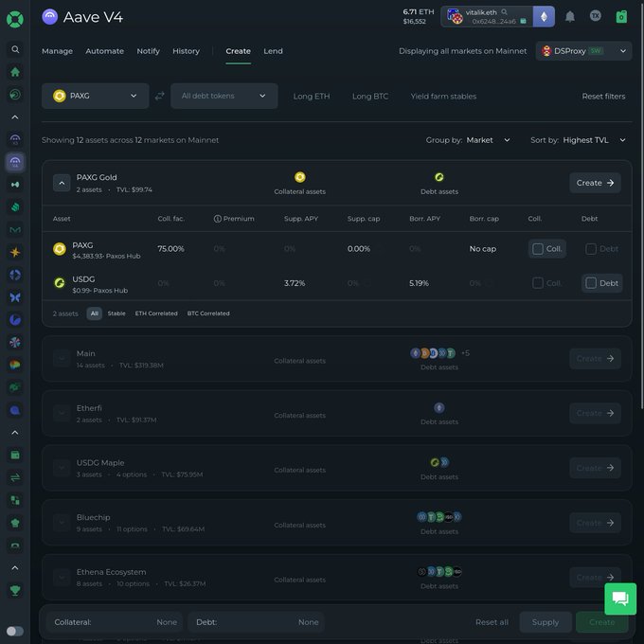
Task: Click the Debt None field in bottom bar
Action: click(x=257, y=622)
